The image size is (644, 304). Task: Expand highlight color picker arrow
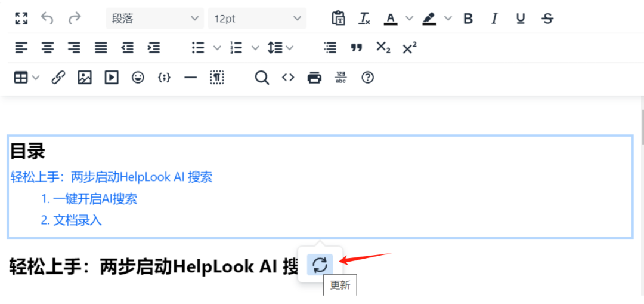448,19
